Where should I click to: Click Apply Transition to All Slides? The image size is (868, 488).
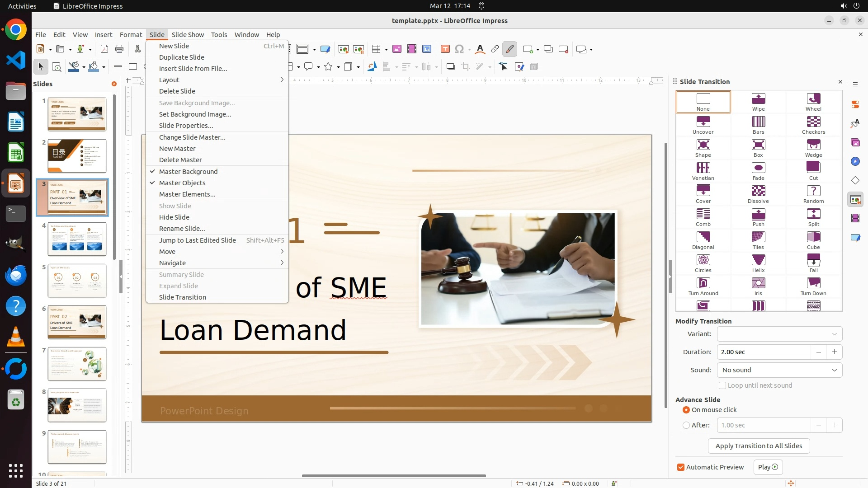point(759,446)
